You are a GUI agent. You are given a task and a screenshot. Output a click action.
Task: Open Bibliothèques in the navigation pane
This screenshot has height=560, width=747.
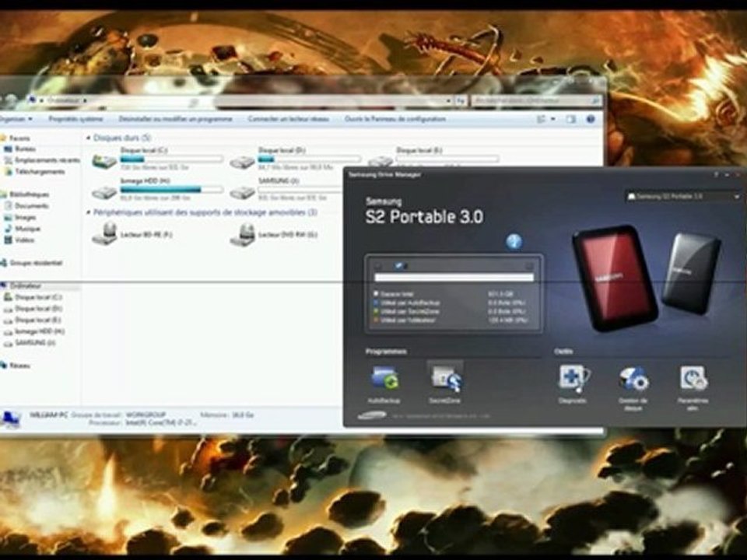[25, 194]
